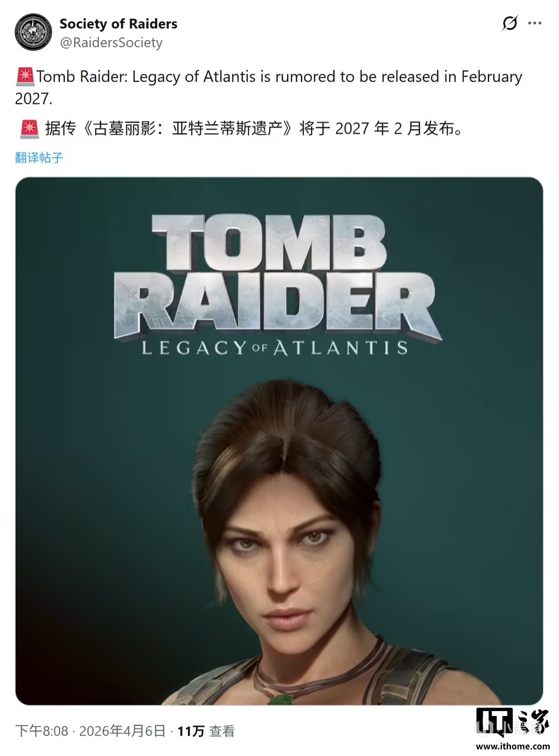This screenshot has width=559, height=756.
Task: Click the siren emoji before the Chinese text
Action: [29, 129]
